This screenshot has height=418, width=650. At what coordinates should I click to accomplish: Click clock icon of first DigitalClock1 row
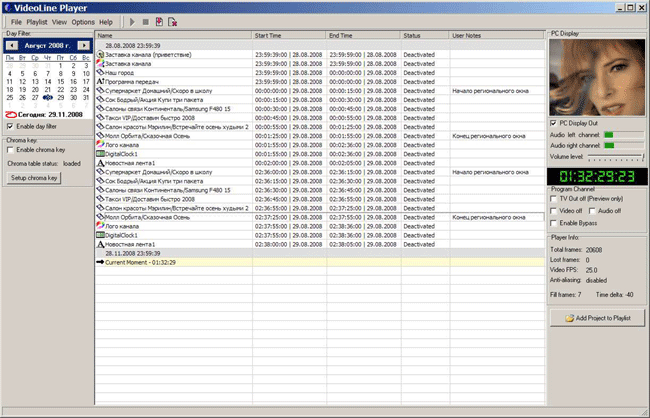coord(100,154)
